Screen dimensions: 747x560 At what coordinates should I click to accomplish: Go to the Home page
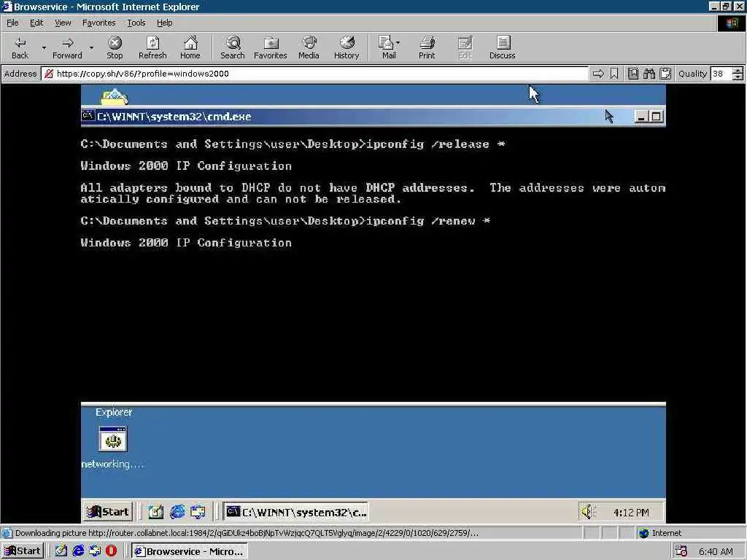tap(190, 47)
